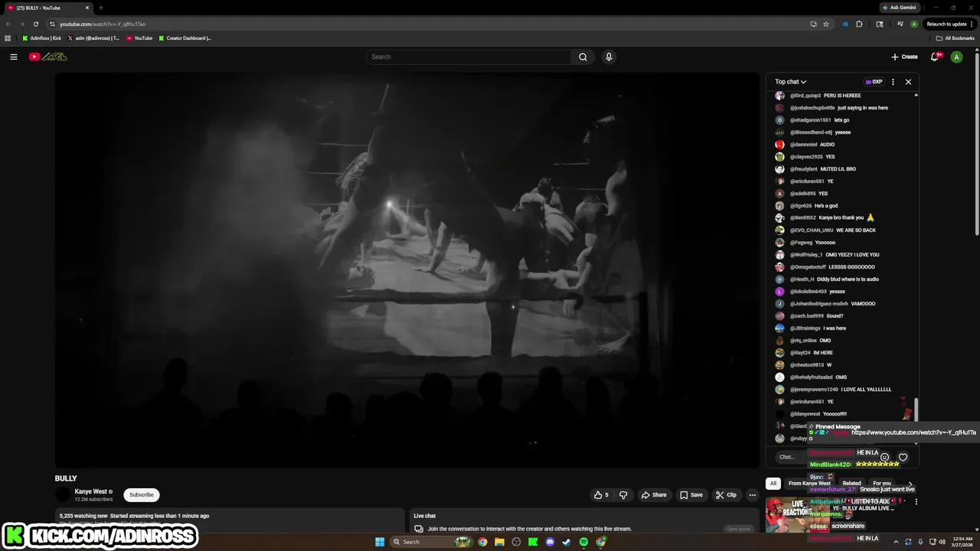
Task: Show more filter chips with right arrow
Action: [x=910, y=484]
